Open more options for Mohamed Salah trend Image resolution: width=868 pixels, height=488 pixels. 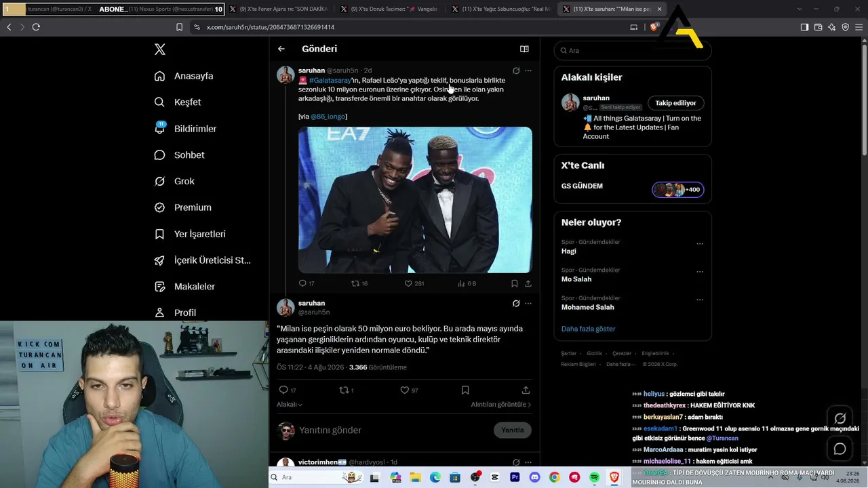pyautogui.click(x=700, y=300)
